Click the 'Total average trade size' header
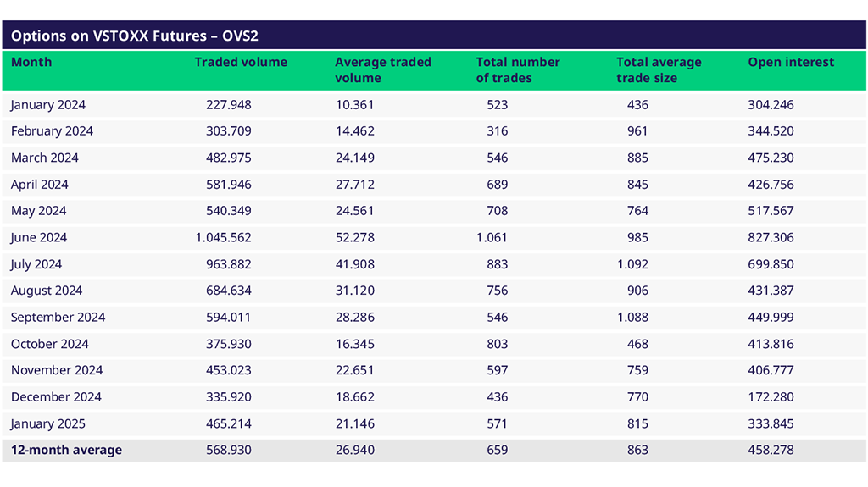Screen dimensions: 868x487 click(x=659, y=70)
